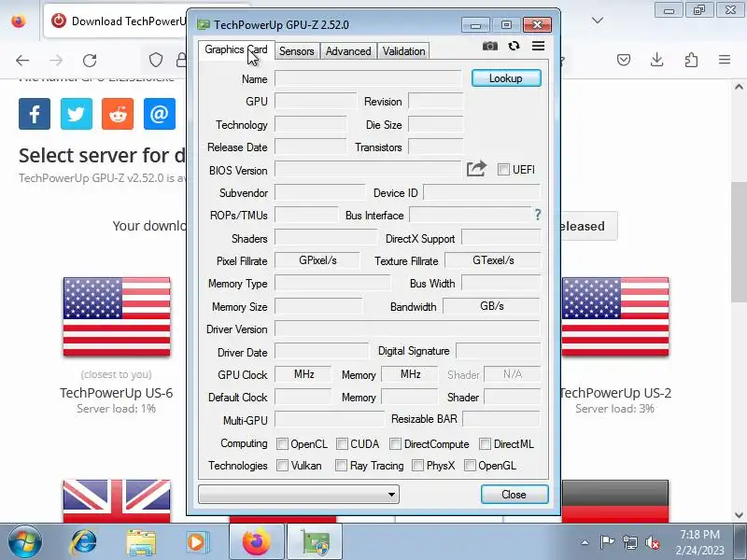The width and height of the screenshot is (747, 560).
Task: Click scrollbar up arrow in Firefox
Action: tap(739, 87)
